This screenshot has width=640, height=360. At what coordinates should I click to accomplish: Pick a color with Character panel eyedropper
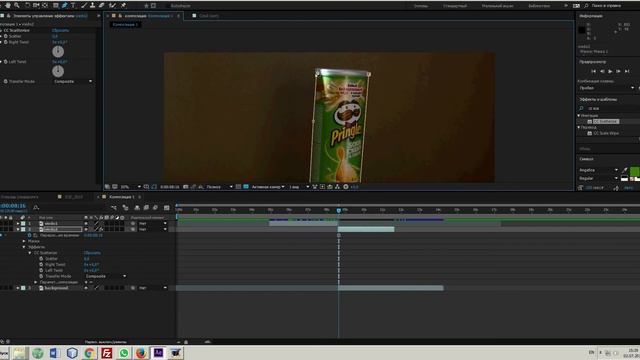(x=624, y=170)
